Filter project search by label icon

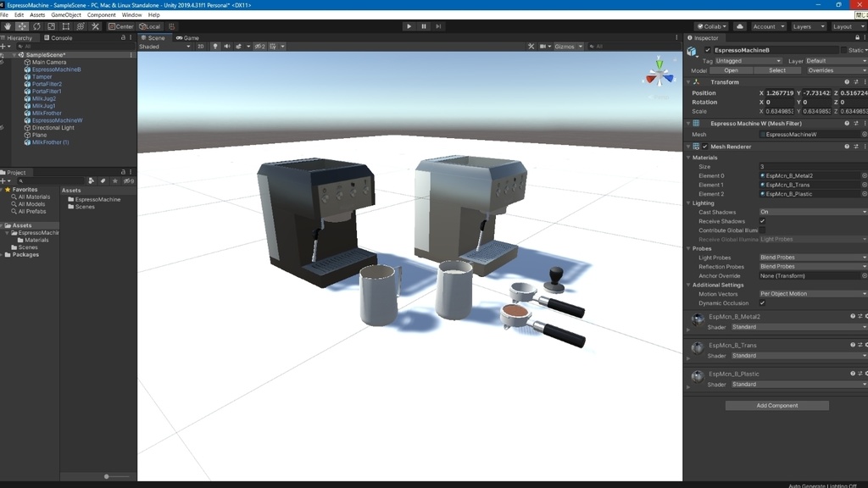pos(103,181)
